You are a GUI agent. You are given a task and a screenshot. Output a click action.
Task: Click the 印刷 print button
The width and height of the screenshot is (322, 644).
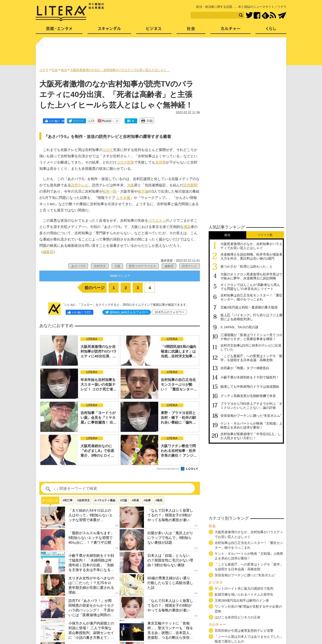(x=147, y=121)
